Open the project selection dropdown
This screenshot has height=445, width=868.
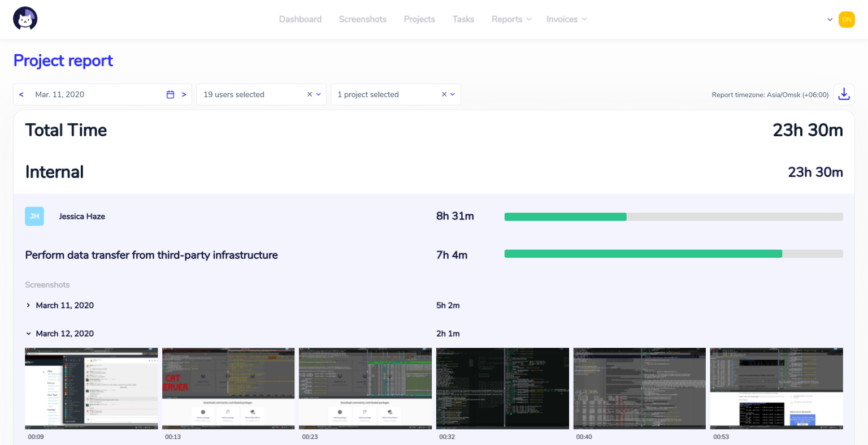coord(453,94)
